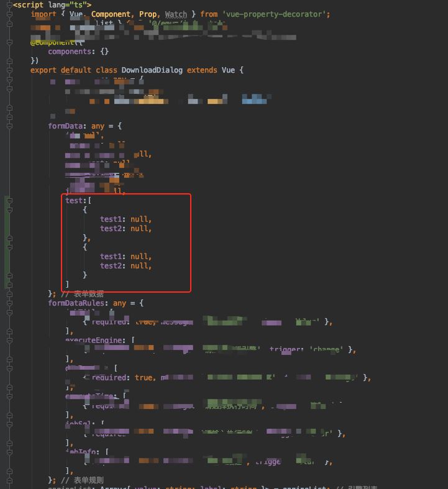Collapse the test:[ array fold marker

(9, 201)
